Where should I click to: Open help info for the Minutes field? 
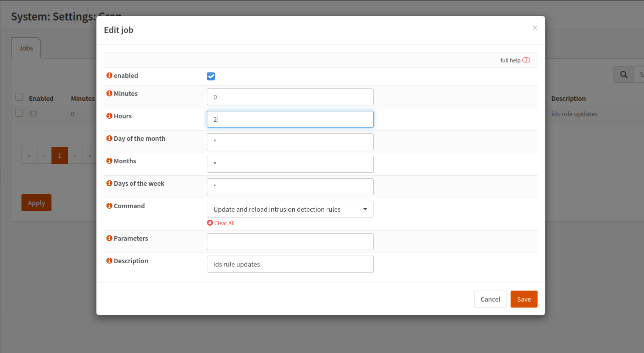pyautogui.click(x=109, y=93)
